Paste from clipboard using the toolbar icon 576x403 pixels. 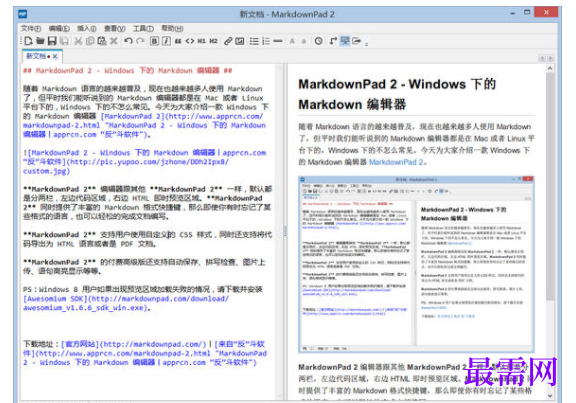coord(102,41)
